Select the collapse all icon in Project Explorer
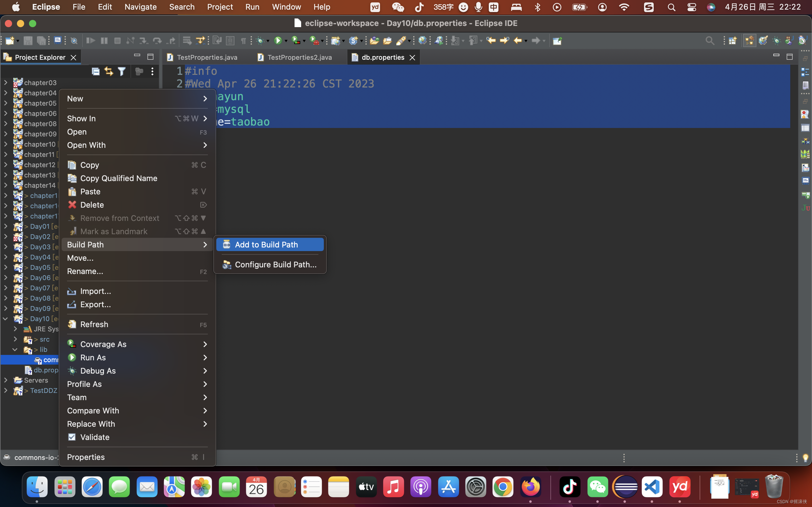The height and width of the screenshot is (507, 812). click(x=95, y=71)
